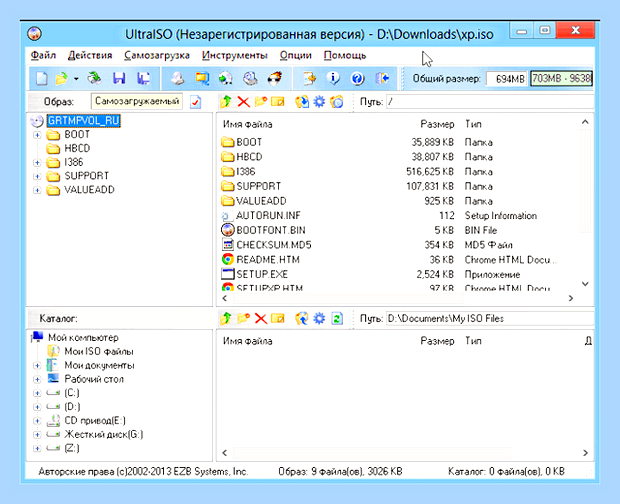The height and width of the screenshot is (504, 620).
Task: Select the GRTMPVOL_RU root node
Action: click(x=83, y=121)
